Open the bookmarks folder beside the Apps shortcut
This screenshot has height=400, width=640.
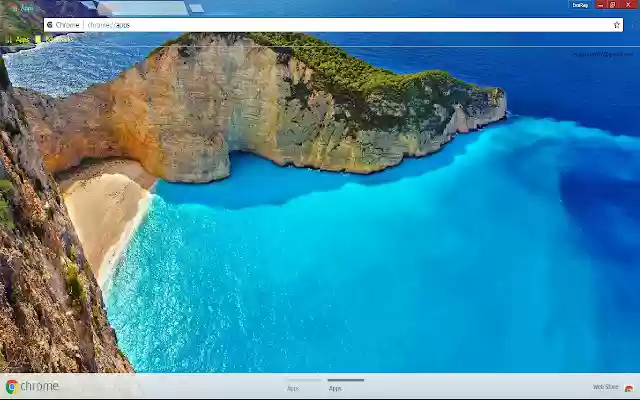(54, 40)
